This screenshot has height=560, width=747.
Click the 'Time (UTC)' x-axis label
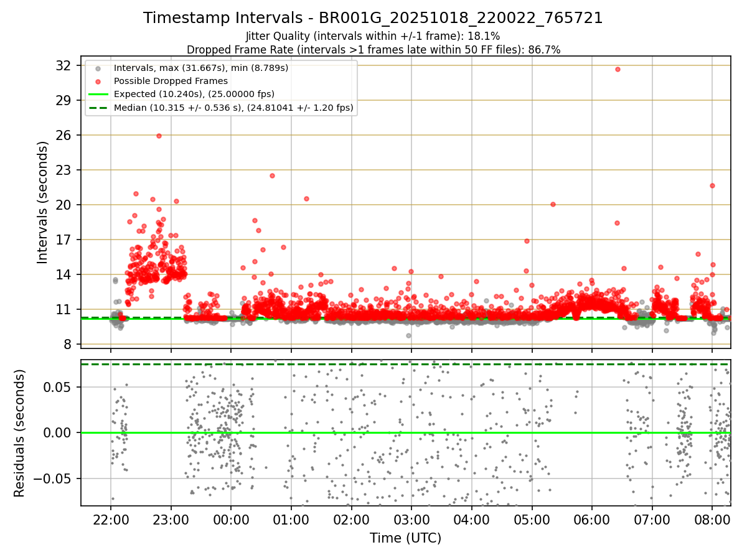[x=405, y=538]
